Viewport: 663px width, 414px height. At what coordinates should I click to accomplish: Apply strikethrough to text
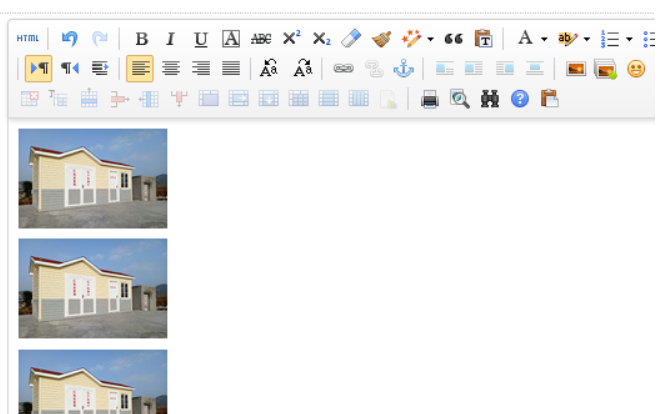click(261, 39)
